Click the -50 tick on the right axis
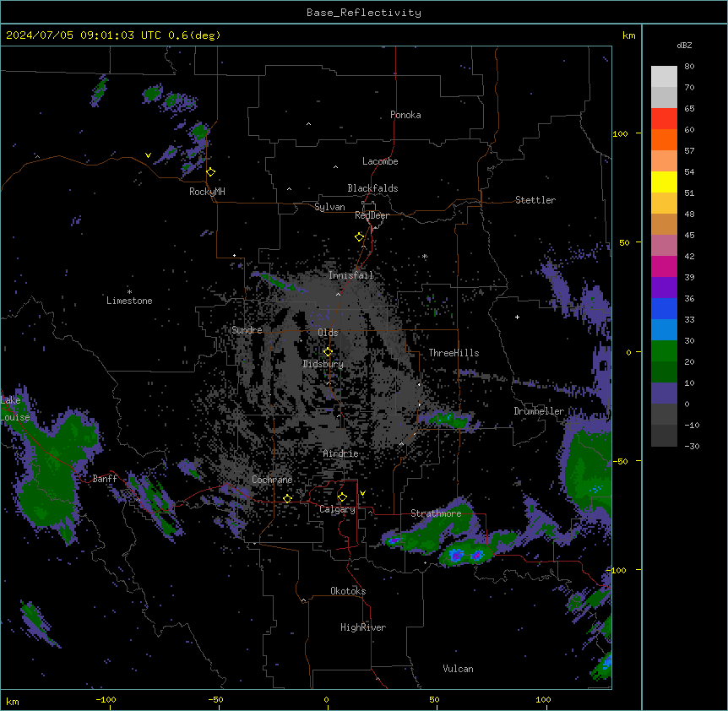This screenshot has width=728, height=711. [x=620, y=461]
